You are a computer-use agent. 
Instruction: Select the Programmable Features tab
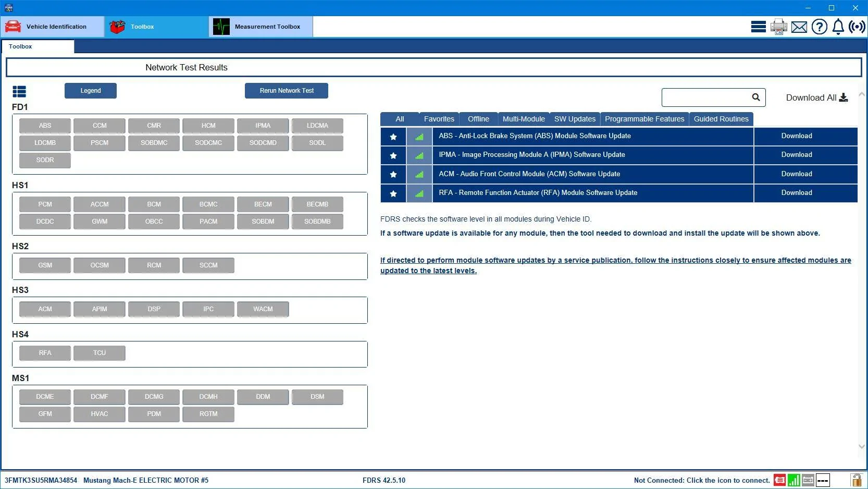[x=644, y=119]
